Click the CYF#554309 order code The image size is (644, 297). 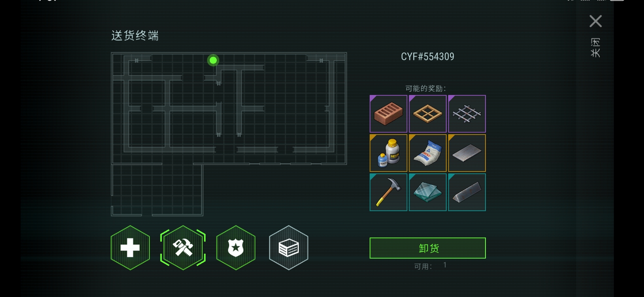tap(428, 57)
